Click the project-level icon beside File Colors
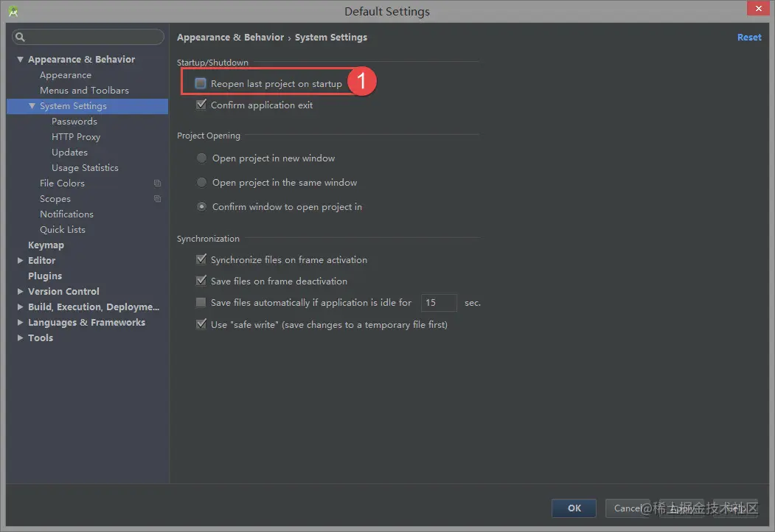This screenshot has height=532, width=775. tap(157, 183)
